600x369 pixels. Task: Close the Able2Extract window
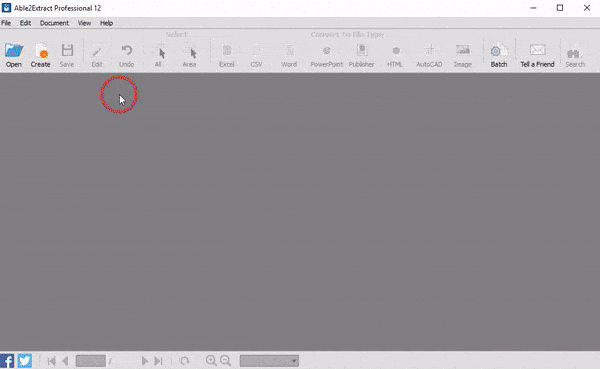pyautogui.click(x=587, y=8)
